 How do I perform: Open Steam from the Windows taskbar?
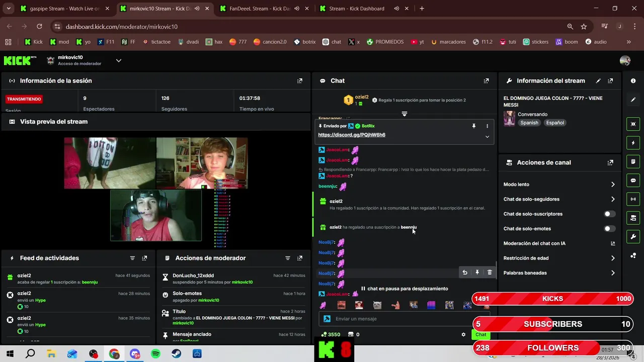pos(177,354)
